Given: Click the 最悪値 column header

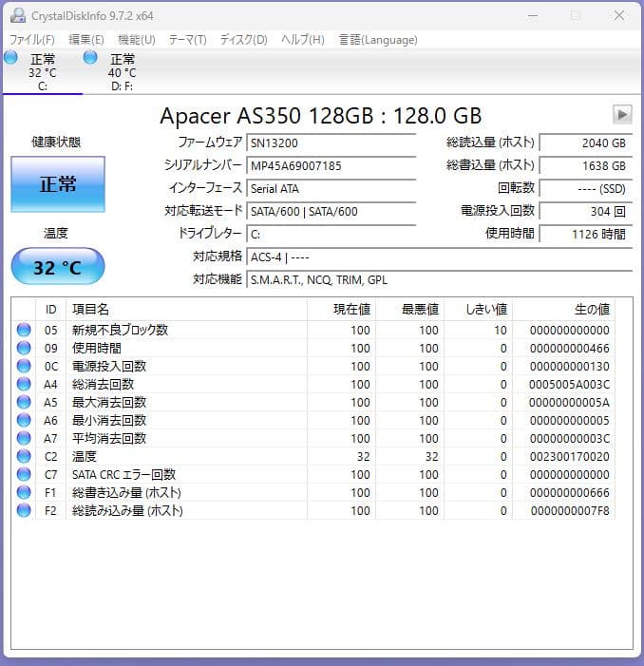Looking at the screenshot, I should click(x=409, y=309).
